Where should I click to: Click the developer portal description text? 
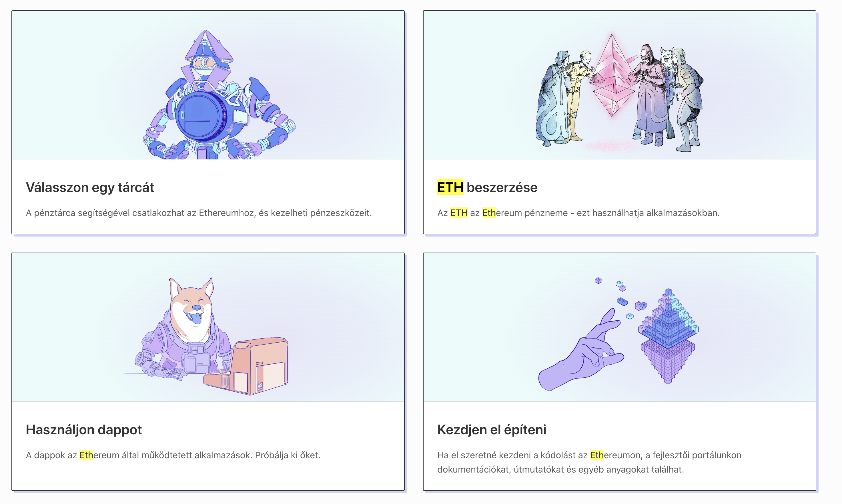589,462
